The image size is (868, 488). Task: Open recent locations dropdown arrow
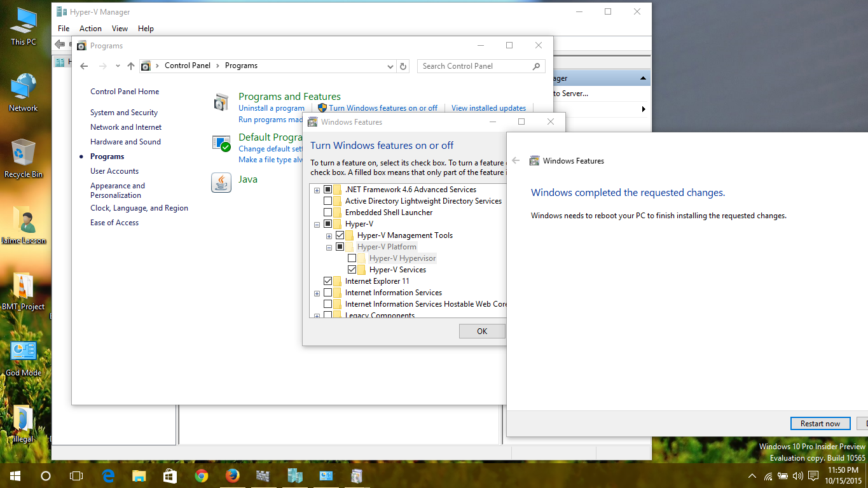coord(118,66)
